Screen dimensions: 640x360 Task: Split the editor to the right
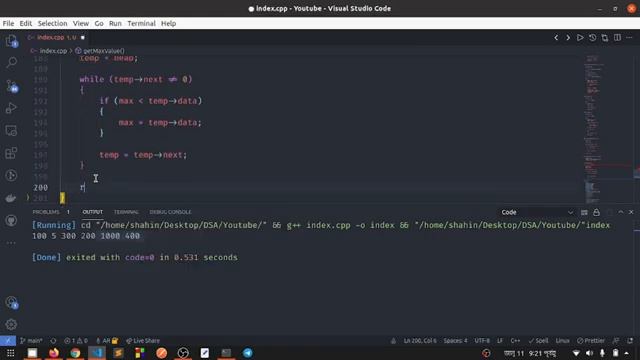[617, 38]
